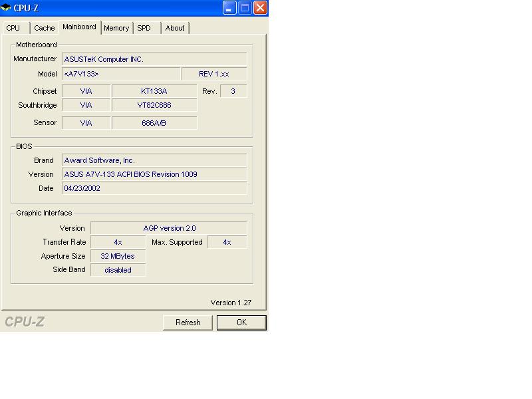Viewport: 532px width, 399px height.
Task: Select the Mainboard tab
Action: [79, 27]
